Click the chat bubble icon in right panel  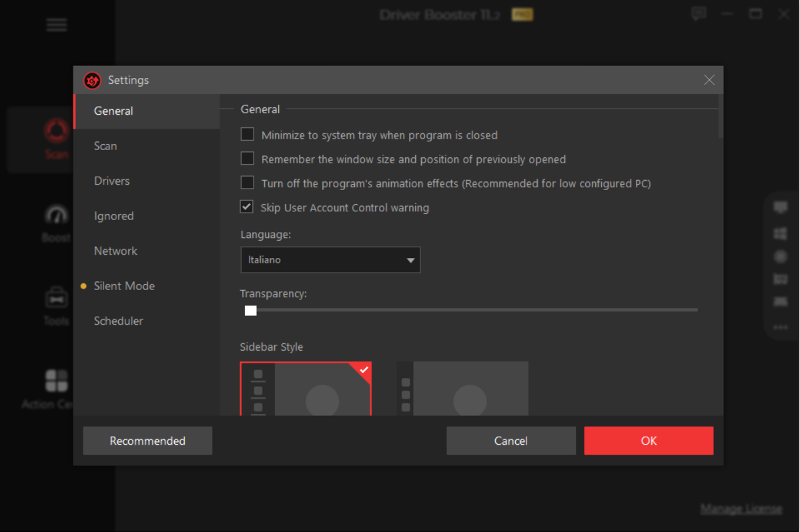click(780, 207)
